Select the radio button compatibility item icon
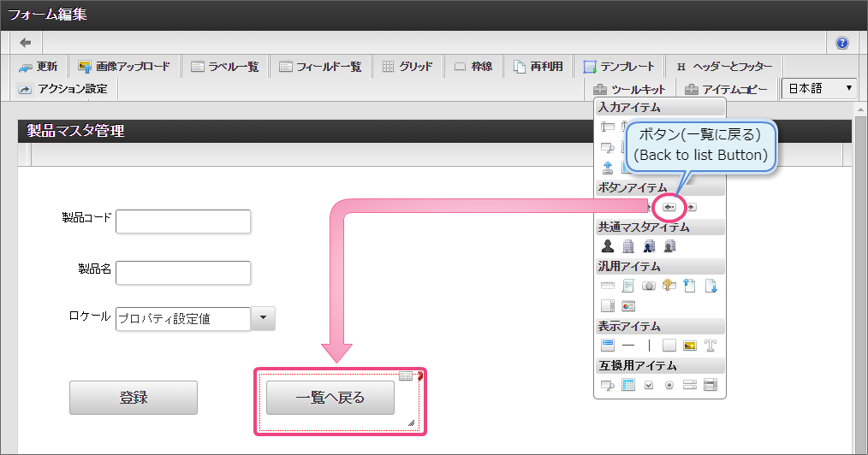The height and width of the screenshot is (455, 868). click(x=669, y=385)
